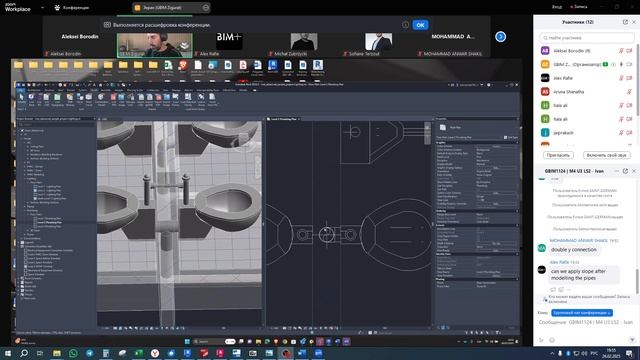
Task: Open the Revit desktop shortcut icon
Action: pos(318,65)
